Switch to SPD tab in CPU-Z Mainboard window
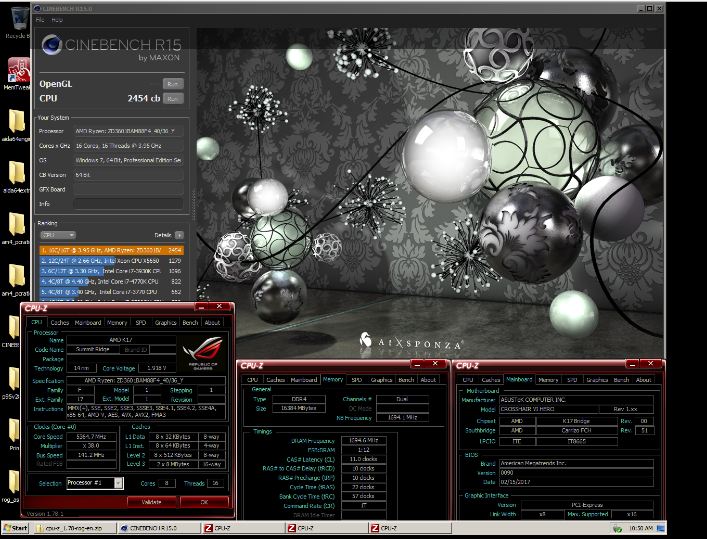 click(572, 380)
